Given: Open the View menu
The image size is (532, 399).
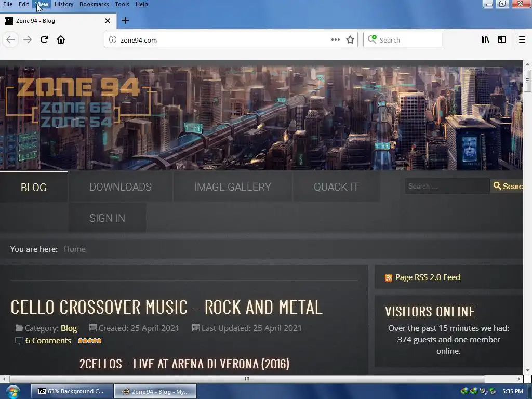Looking at the screenshot, I should click(42, 4).
